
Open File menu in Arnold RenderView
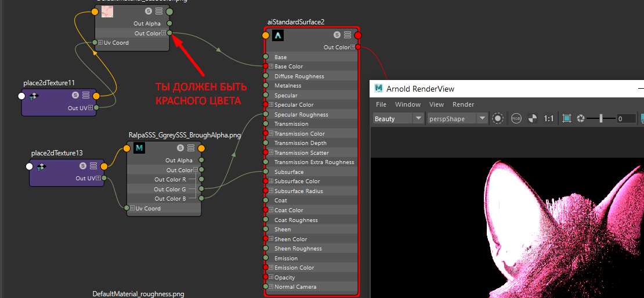[x=381, y=105]
